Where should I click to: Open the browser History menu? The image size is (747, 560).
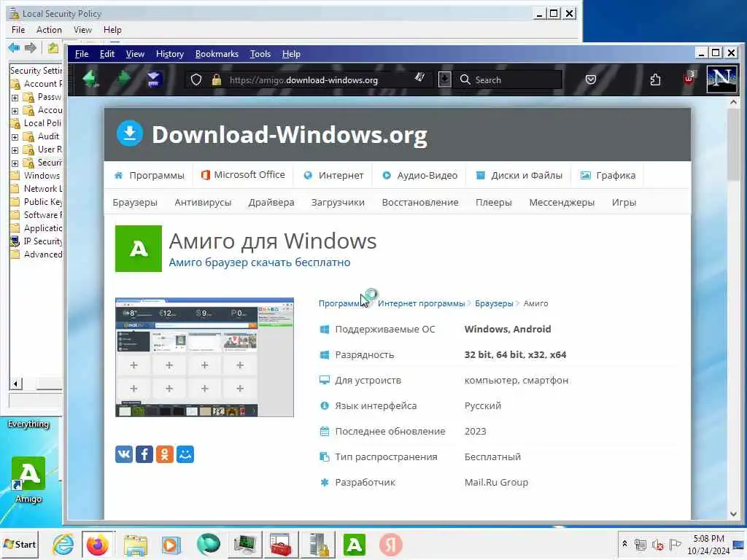pos(169,54)
